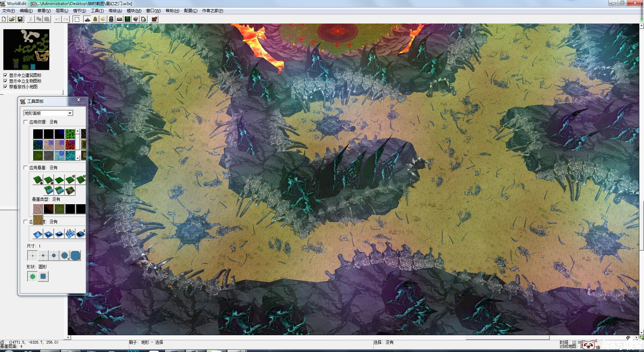
Task: Click the Save map floppy disk icon
Action: tap(20, 19)
